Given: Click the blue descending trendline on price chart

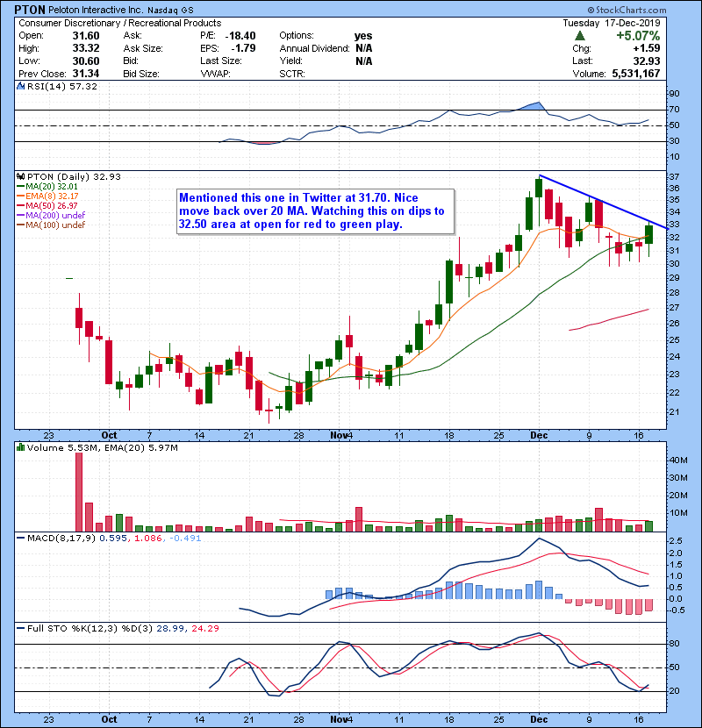Looking at the screenshot, I should (x=604, y=202).
